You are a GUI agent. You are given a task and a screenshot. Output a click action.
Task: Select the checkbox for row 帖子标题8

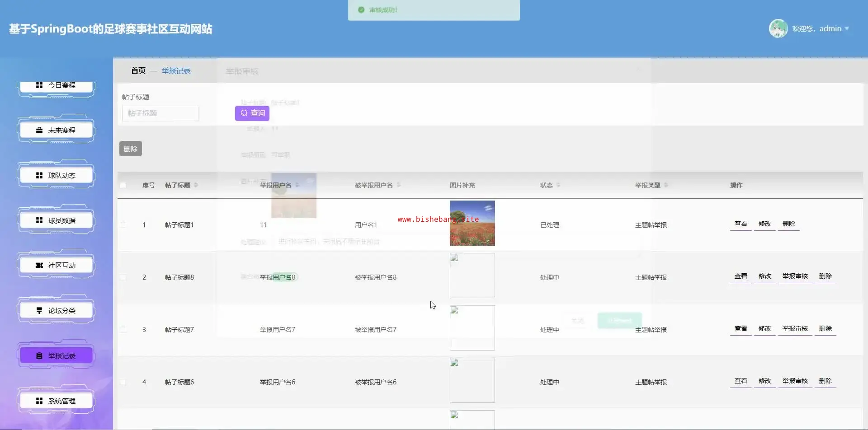click(x=123, y=277)
